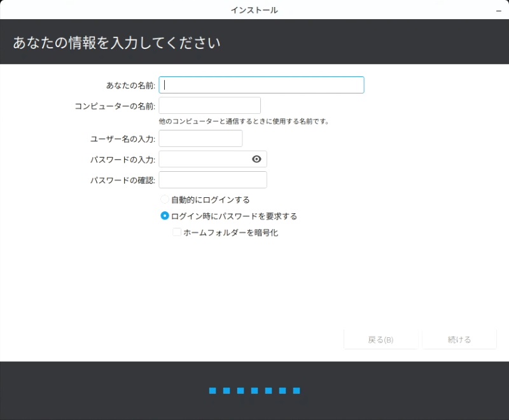This screenshot has width=509, height=420.
Task: Click the fifth progress indicator square
Action: (x=268, y=391)
